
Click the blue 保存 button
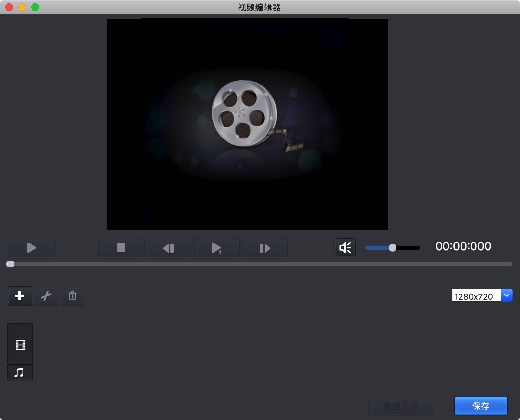click(481, 406)
